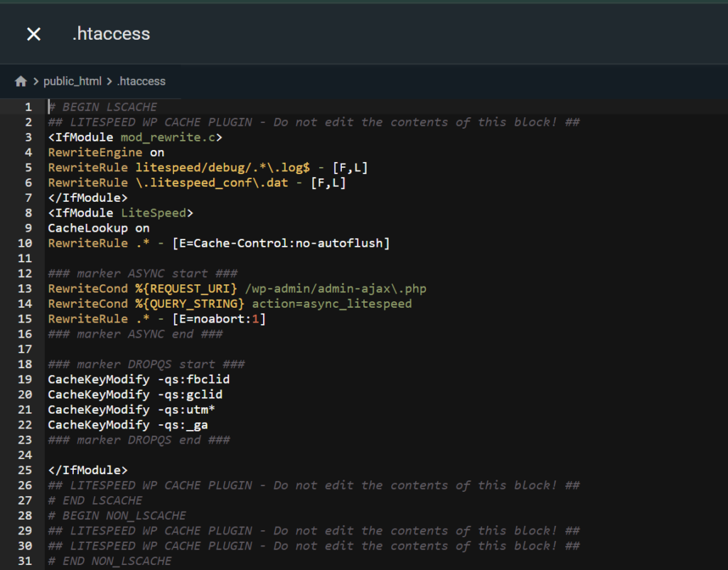Click the LITESPEED WP CACHE PLUGIN comment on line 29
The width and height of the screenshot is (728, 570).
[x=314, y=531]
